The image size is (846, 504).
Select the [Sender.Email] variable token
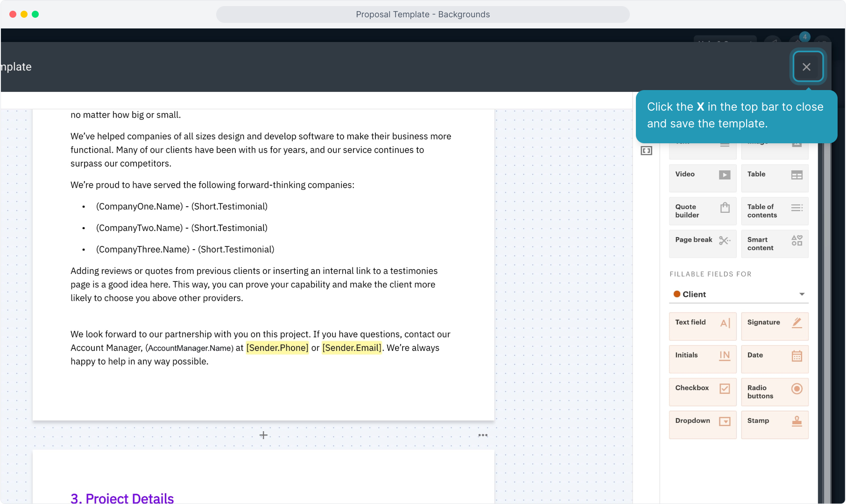click(x=352, y=348)
